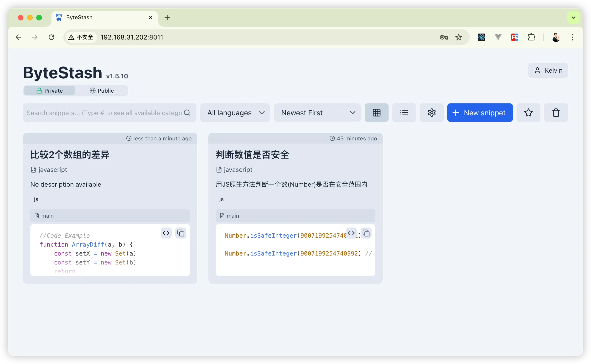Select the Public tab
591x364 pixels.
pos(102,91)
